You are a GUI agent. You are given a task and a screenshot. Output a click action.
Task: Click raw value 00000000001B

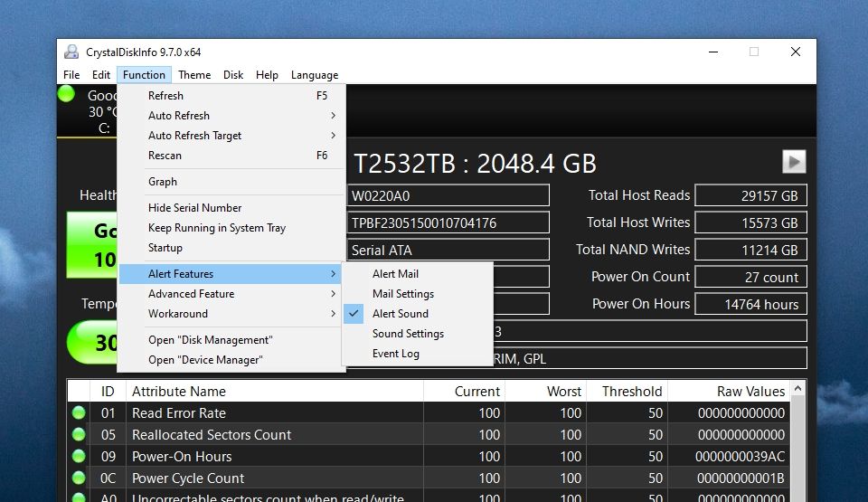741,478
